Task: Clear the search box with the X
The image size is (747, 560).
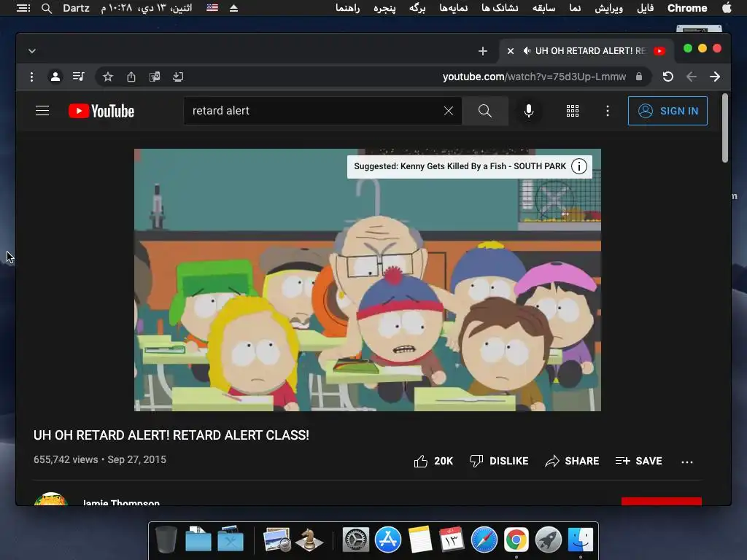Action: tap(449, 111)
